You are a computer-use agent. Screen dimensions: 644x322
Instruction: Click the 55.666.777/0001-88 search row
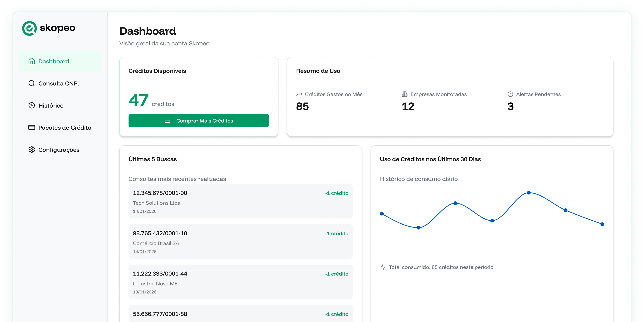240,314
